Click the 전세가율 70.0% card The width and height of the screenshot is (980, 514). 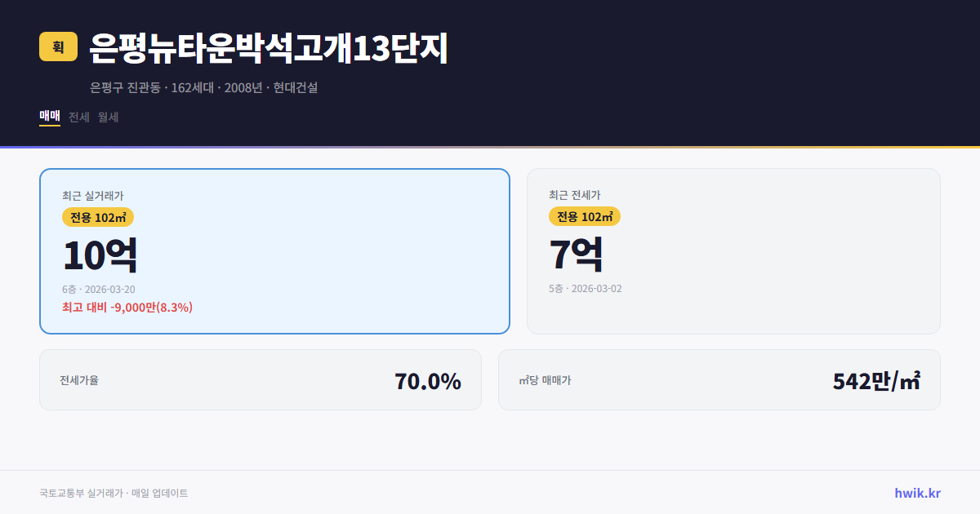(261, 379)
